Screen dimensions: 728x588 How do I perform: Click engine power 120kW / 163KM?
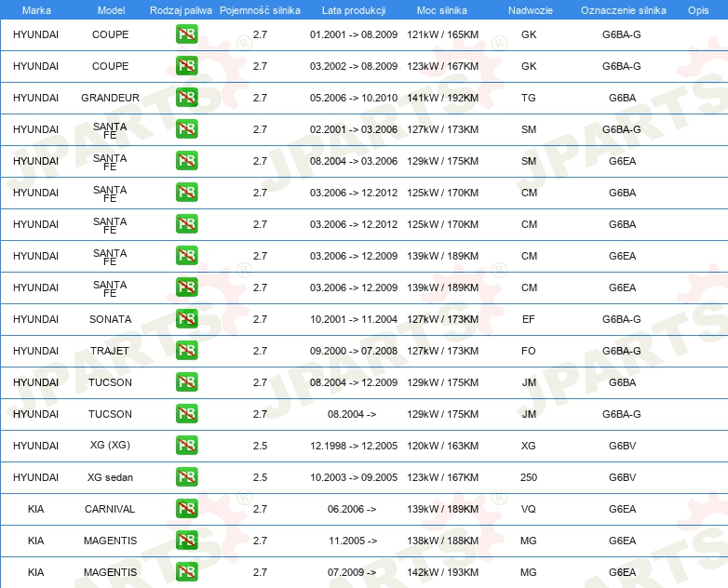442,446
